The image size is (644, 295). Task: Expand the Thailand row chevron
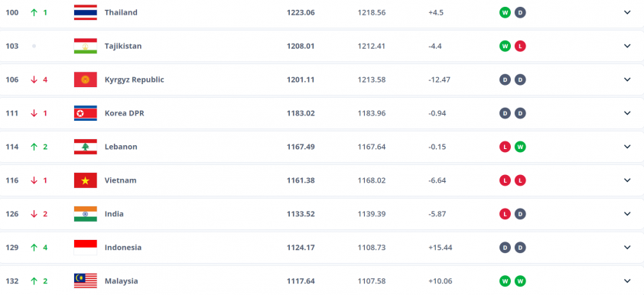point(627,12)
